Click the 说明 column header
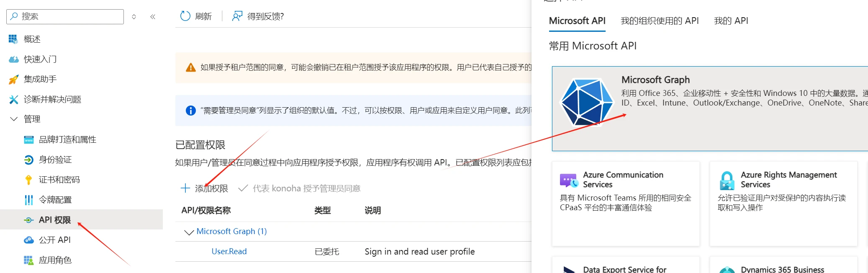 pos(372,210)
